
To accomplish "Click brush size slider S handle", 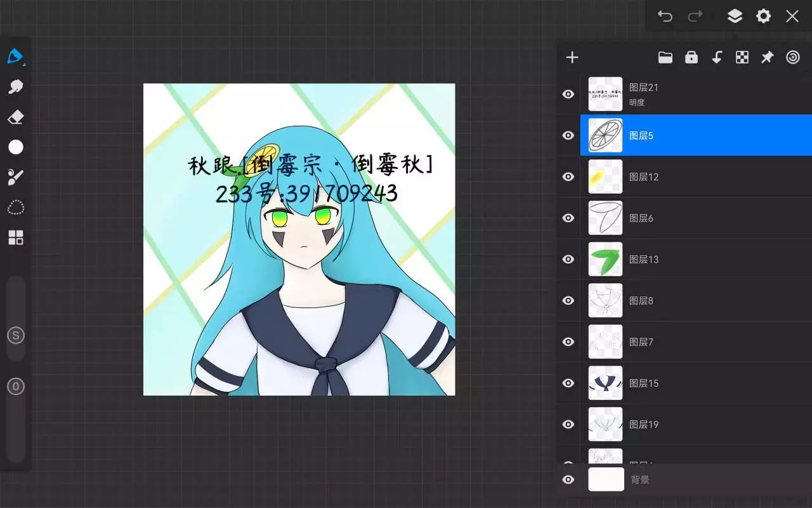I will 15,335.
